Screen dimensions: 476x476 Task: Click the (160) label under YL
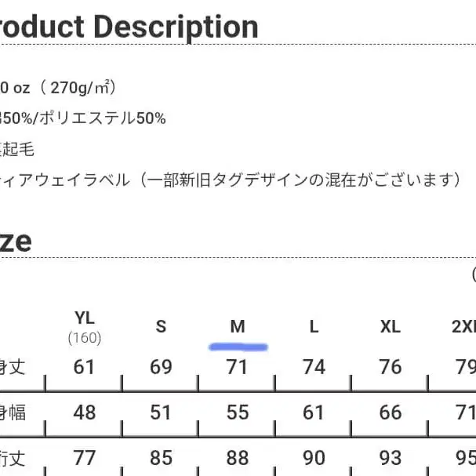85,338
